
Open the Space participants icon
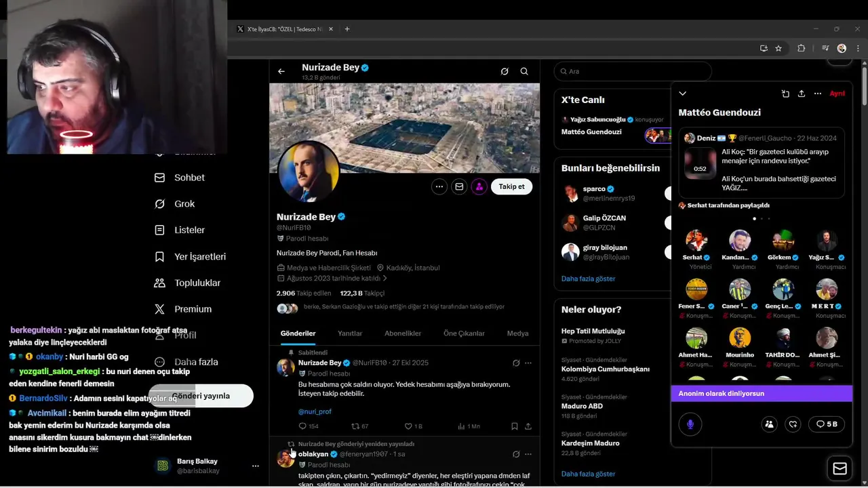pos(769,424)
